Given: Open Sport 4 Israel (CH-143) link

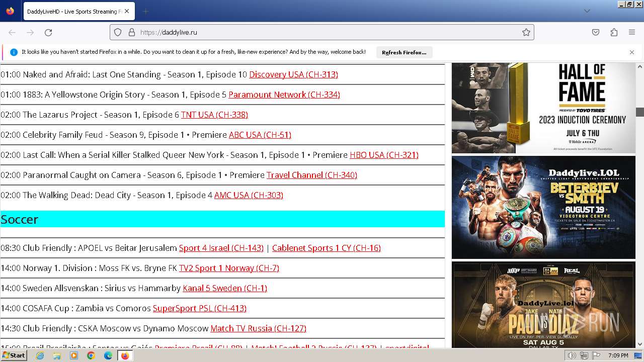Looking at the screenshot, I should point(221,248).
